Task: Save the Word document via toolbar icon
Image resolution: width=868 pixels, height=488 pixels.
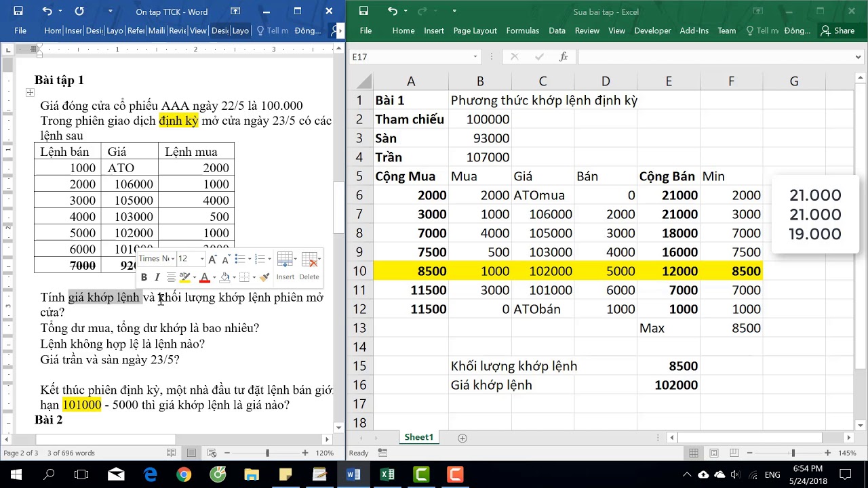Action: [x=18, y=11]
